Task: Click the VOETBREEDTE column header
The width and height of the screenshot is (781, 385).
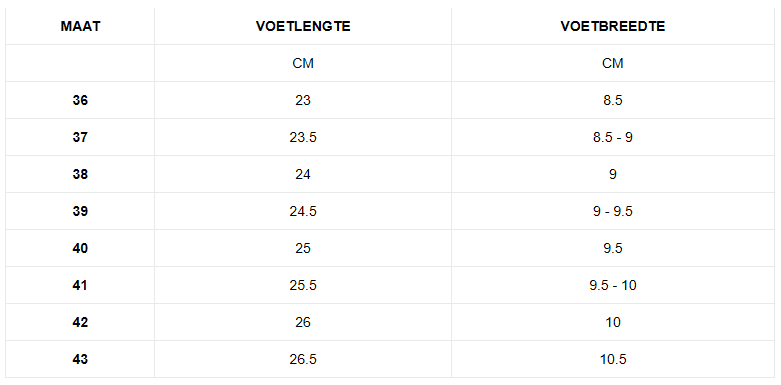Action: pyautogui.click(x=613, y=26)
